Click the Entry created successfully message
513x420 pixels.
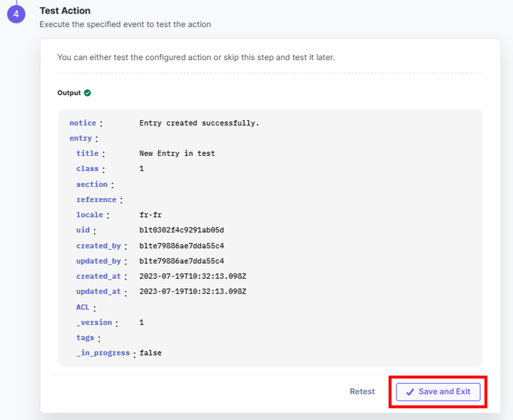pos(199,123)
